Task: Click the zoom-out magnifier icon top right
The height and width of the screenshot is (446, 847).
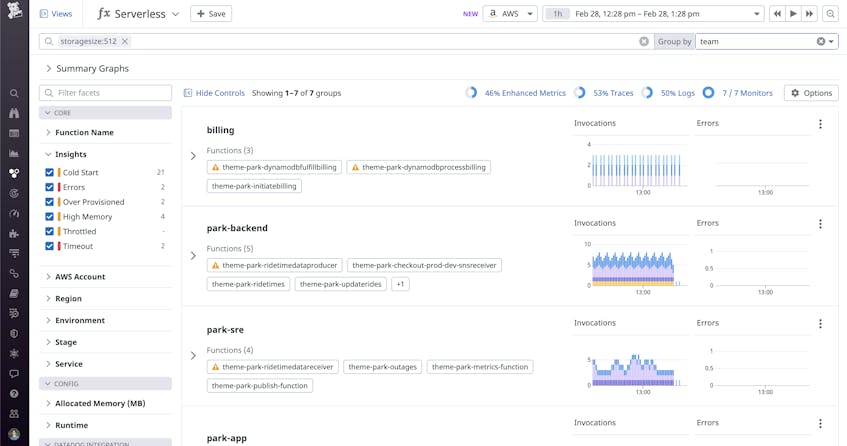Action: click(x=830, y=13)
